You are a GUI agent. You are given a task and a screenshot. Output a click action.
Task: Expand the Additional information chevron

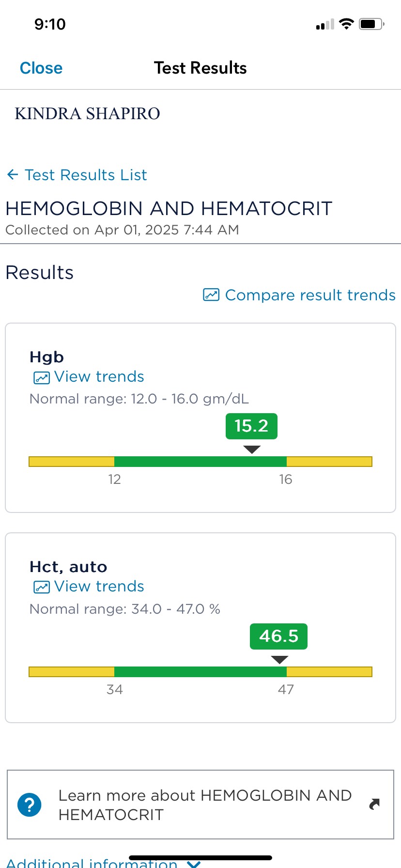(194, 863)
